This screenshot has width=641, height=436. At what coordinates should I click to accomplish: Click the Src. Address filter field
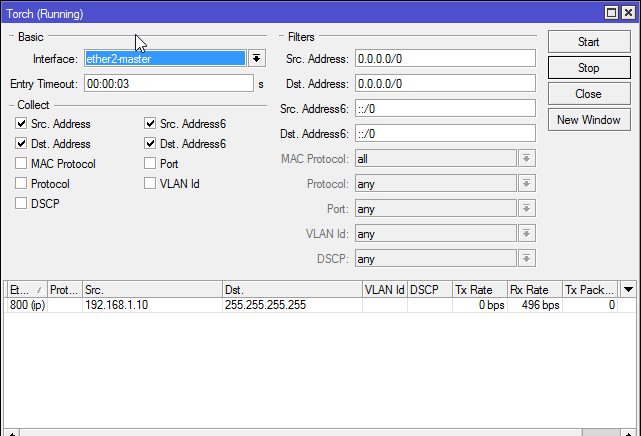pyautogui.click(x=445, y=58)
